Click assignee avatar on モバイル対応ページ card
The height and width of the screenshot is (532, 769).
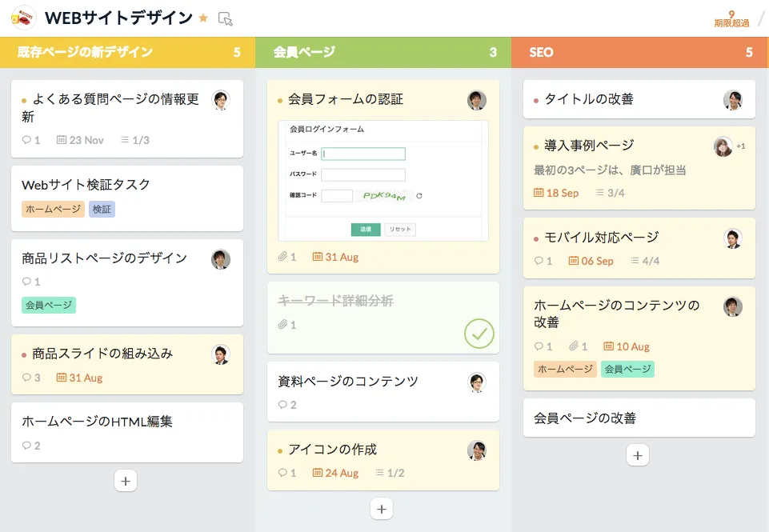coord(733,238)
